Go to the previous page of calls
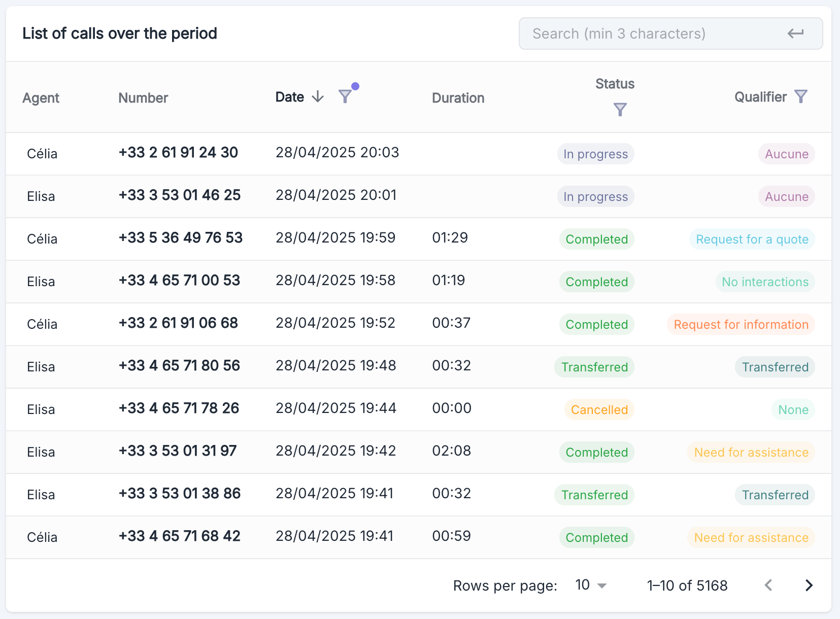Viewport: 840px width, 619px height. tap(768, 586)
